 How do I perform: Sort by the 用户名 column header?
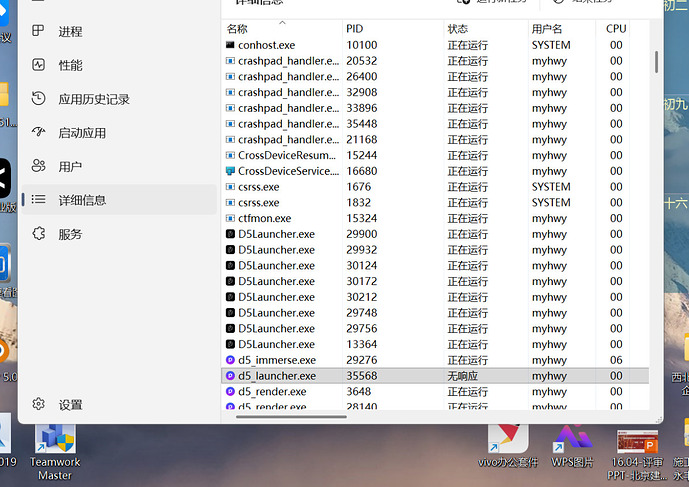click(562, 29)
